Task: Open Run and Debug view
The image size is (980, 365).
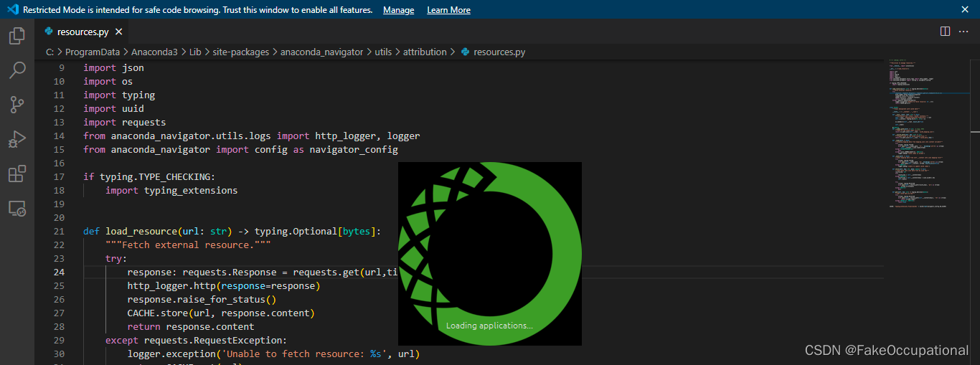Action: click(17, 139)
